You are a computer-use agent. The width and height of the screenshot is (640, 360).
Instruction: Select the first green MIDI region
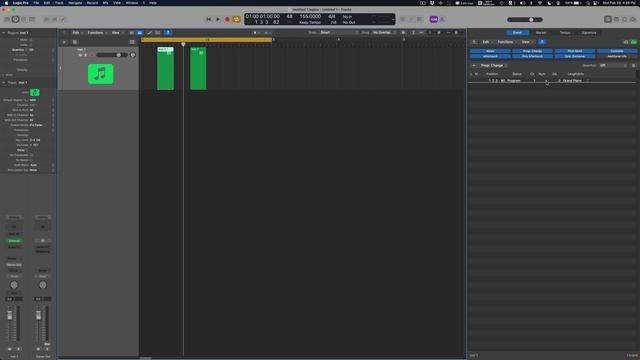[x=165, y=69]
